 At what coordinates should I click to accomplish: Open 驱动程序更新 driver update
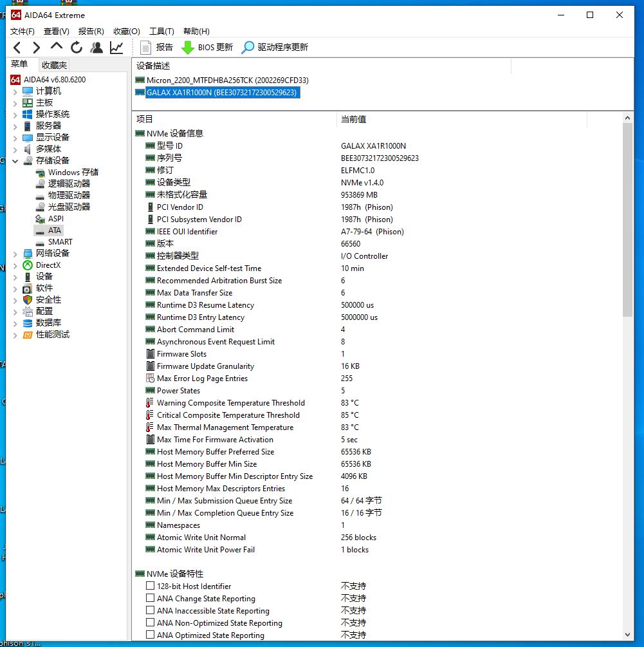[x=275, y=47]
